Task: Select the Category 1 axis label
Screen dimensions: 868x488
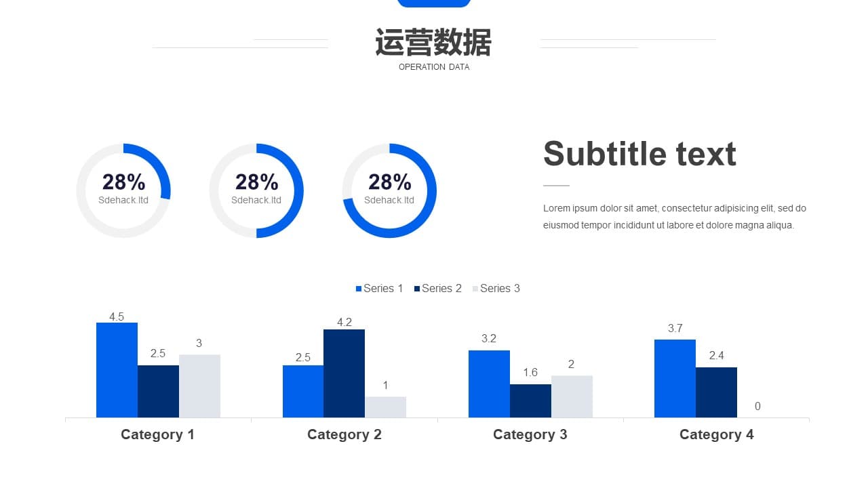Action: coord(157,434)
